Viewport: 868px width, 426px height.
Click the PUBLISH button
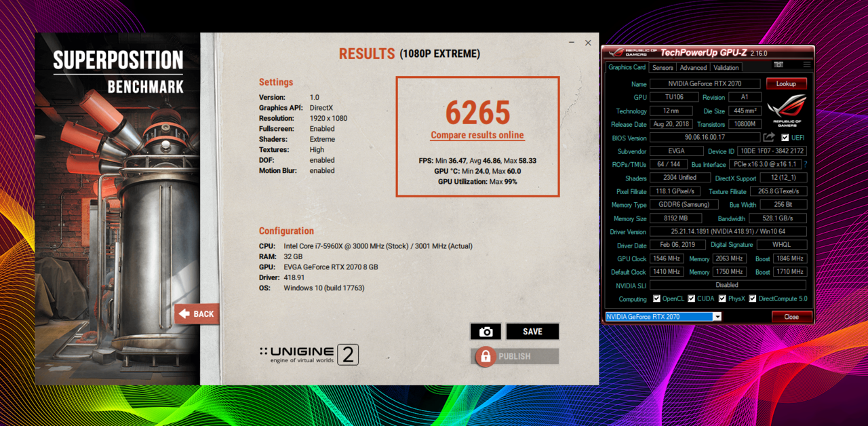(x=515, y=356)
